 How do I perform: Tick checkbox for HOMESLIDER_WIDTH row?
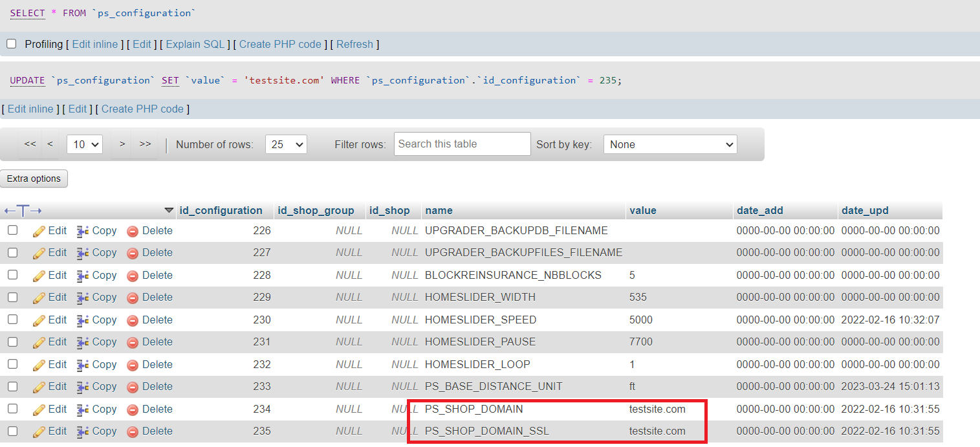tap(12, 297)
